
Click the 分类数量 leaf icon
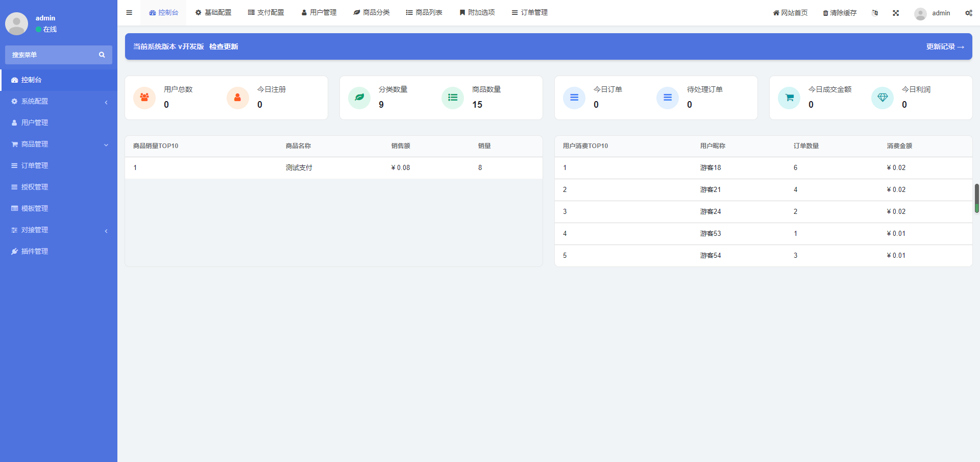point(359,98)
